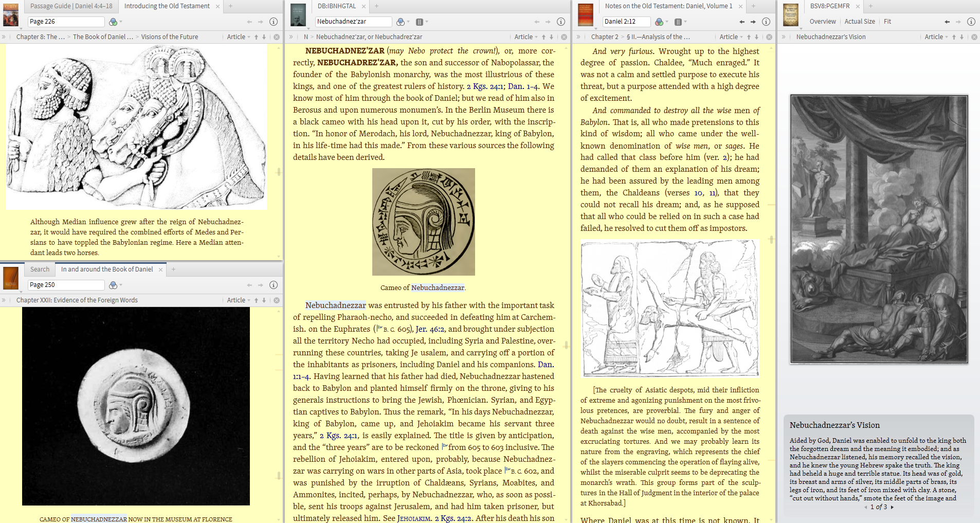
Task: Click Fit in the image panel toolbar
Action: (x=887, y=22)
